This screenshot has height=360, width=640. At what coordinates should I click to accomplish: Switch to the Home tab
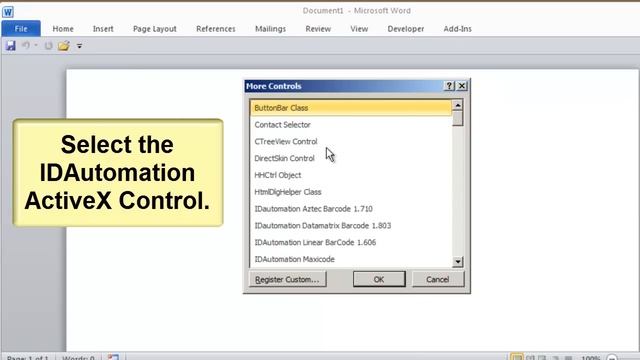[63, 29]
